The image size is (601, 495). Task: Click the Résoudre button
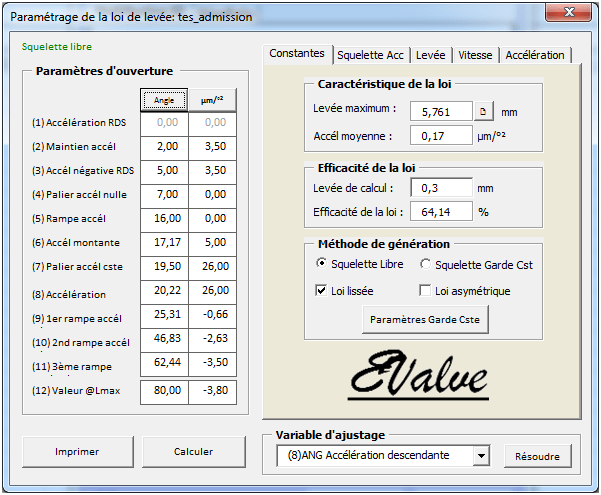coord(538,456)
